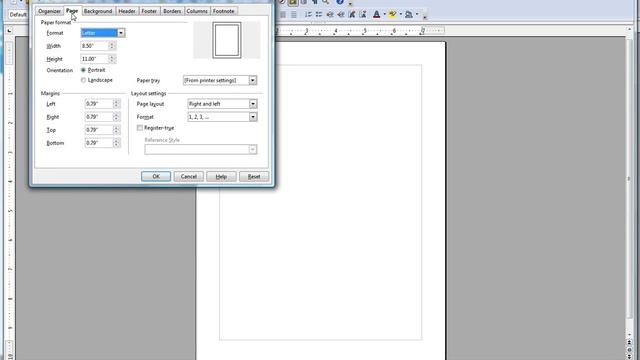The height and width of the screenshot is (360, 640).
Task: Click the Width field spinner arrows
Action: point(112,46)
